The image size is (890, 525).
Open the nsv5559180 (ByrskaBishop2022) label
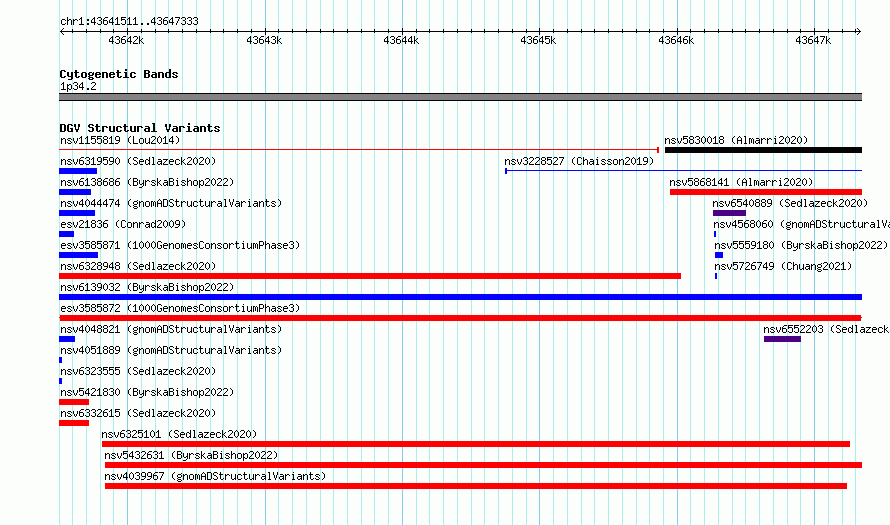tap(801, 245)
